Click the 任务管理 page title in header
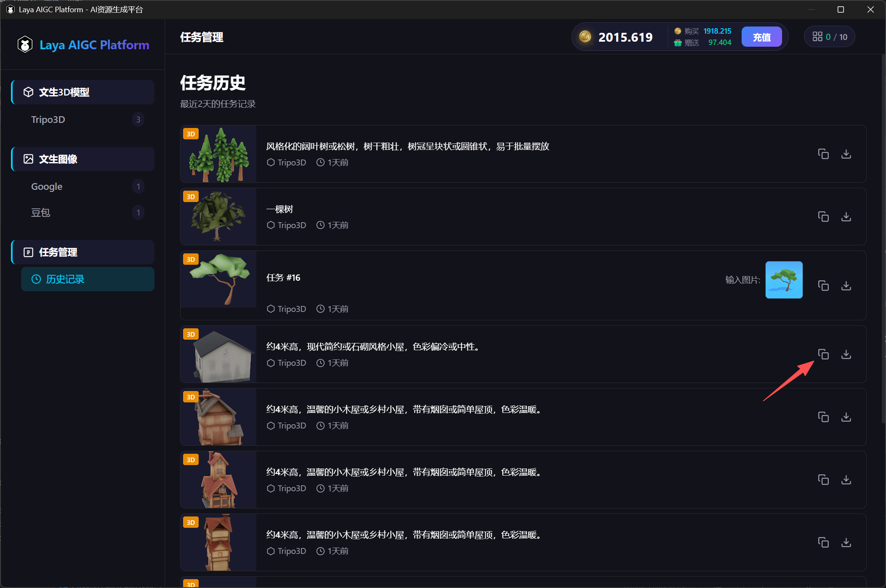Viewport: 886px width, 588px height. 202,37
